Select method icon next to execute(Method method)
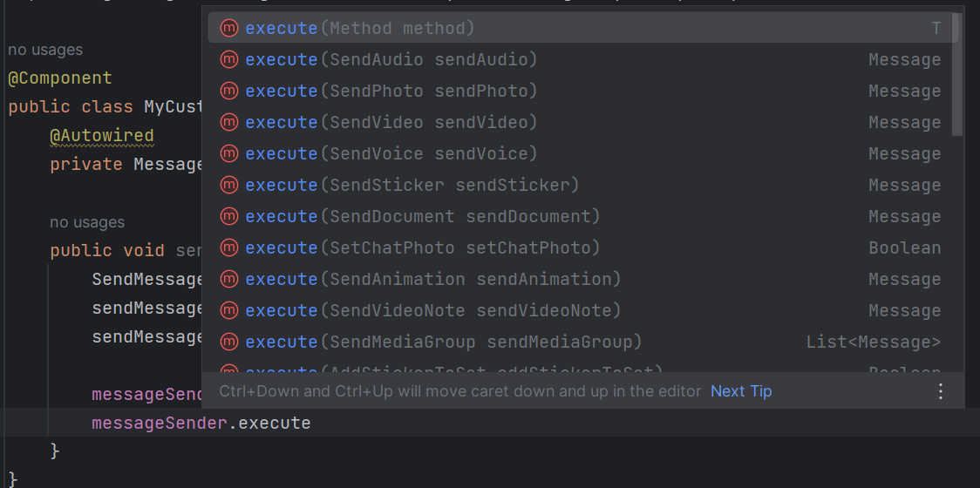The width and height of the screenshot is (980, 488). [x=229, y=28]
